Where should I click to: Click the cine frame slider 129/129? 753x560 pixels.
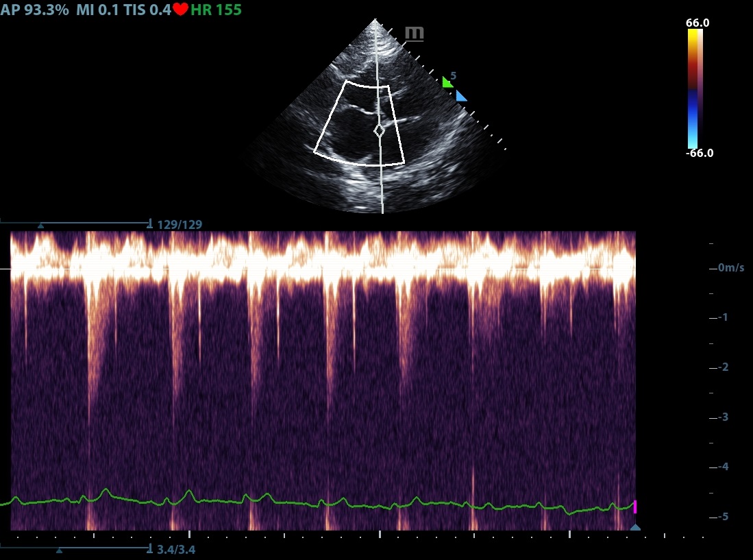pos(76,223)
